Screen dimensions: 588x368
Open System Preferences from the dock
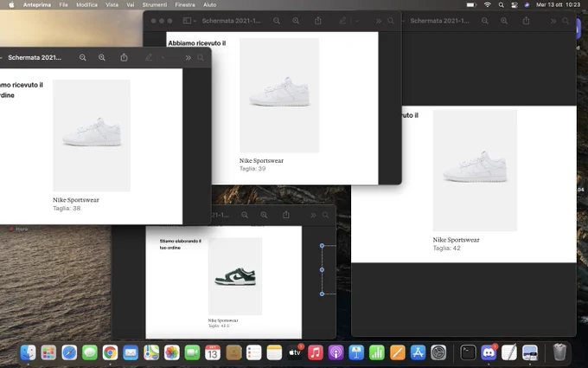point(438,352)
